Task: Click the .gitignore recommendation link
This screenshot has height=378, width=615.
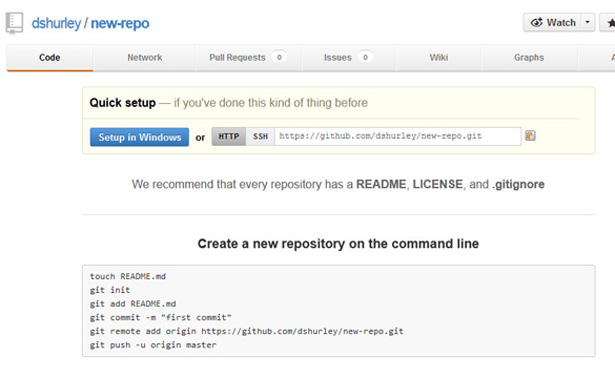Action: (519, 184)
